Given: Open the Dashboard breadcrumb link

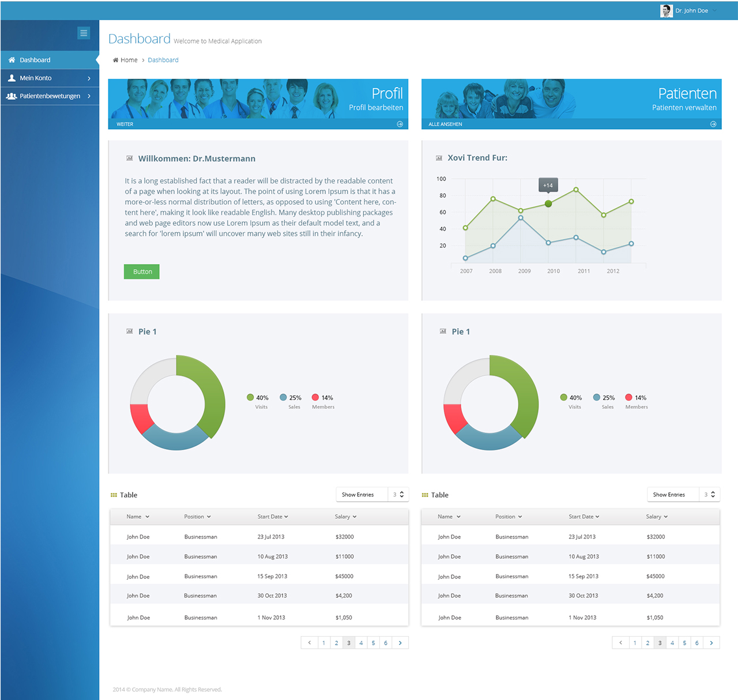Looking at the screenshot, I should (x=163, y=59).
